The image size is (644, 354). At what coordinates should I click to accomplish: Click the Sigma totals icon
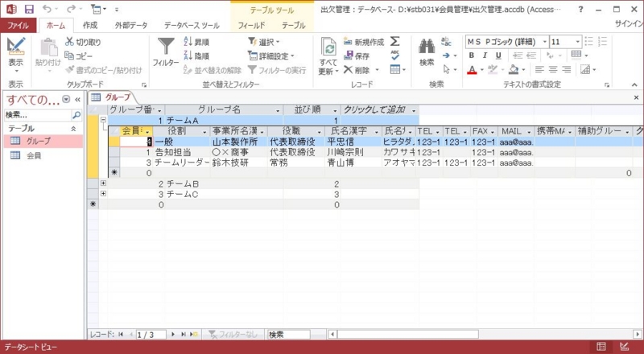click(394, 42)
